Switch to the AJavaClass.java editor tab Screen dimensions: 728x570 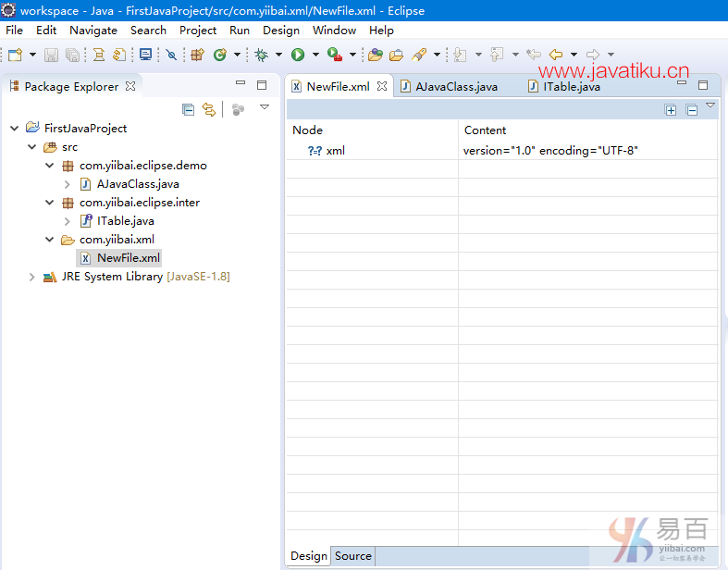coord(455,87)
